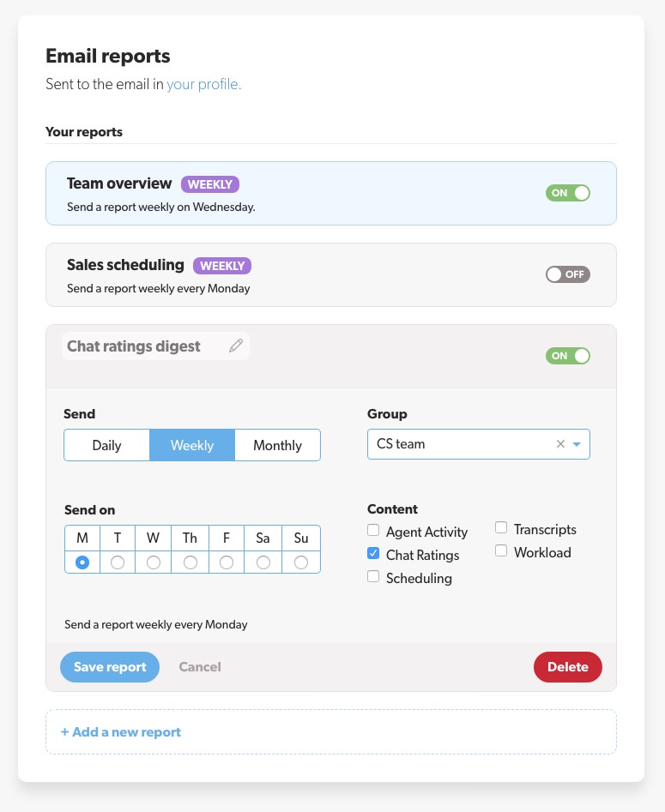Uncheck the Chat Ratings checkbox
665x812 pixels.
(x=373, y=553)
